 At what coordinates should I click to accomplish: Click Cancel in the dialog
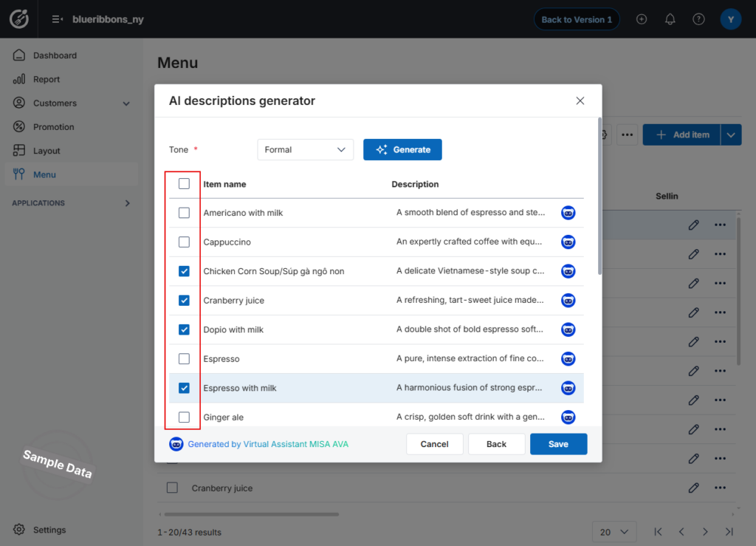[434, 444]
